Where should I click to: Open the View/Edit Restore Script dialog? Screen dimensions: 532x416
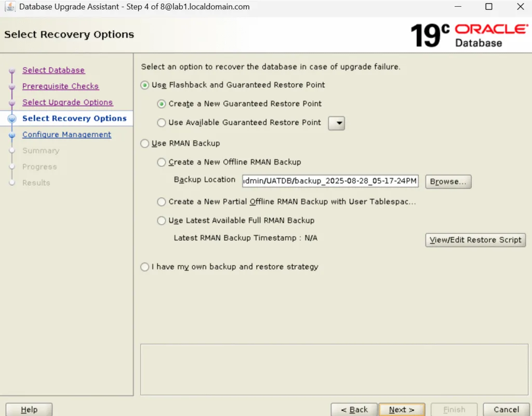click(x=475, y=240)
